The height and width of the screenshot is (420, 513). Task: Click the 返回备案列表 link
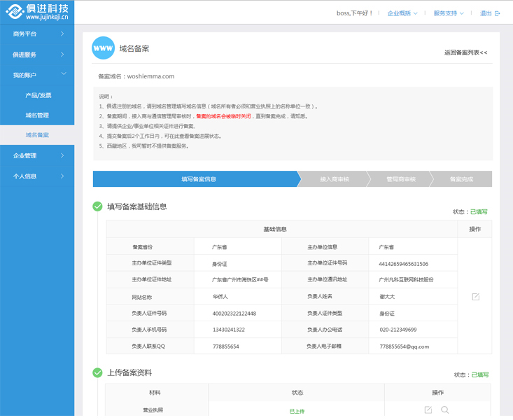pyautogui.click(x=465, y=52)
